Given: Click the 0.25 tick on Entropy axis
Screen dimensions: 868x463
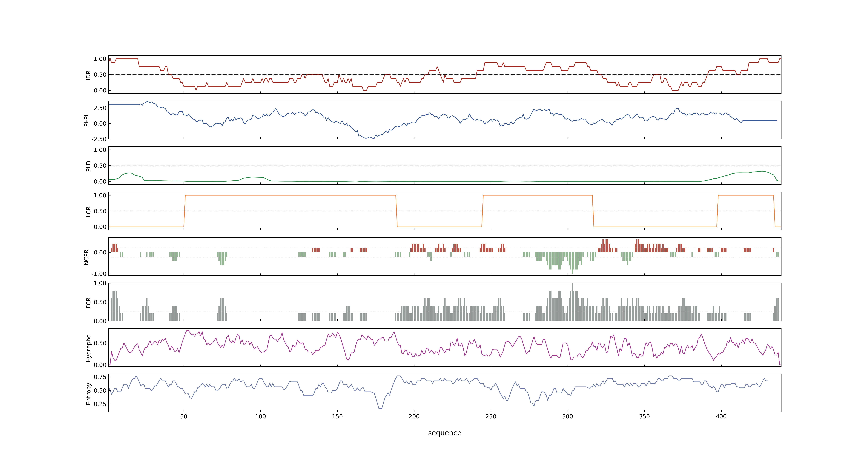Looking at the screenshot, I should click(x=100, y=404).
